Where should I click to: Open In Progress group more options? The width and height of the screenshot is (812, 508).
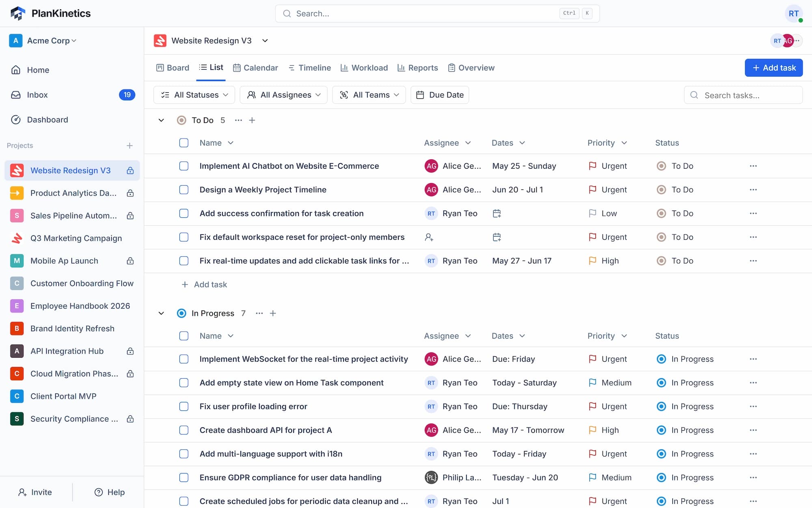(259, 313)
